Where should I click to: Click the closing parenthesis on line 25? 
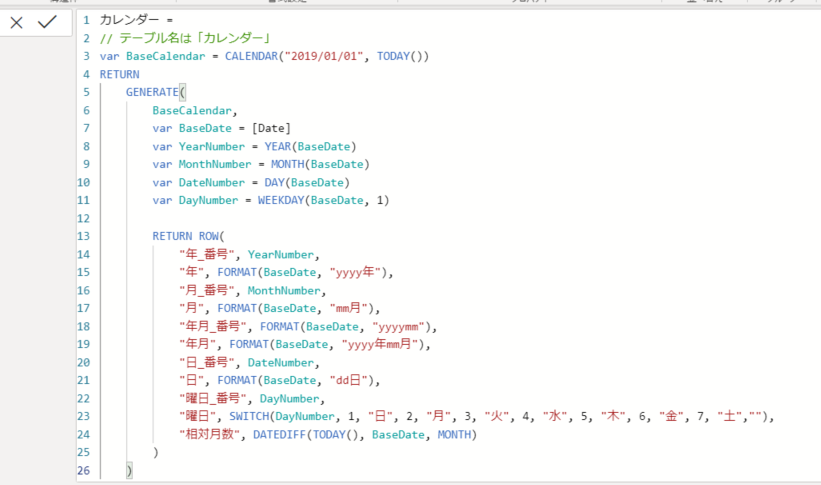point(156,453)
